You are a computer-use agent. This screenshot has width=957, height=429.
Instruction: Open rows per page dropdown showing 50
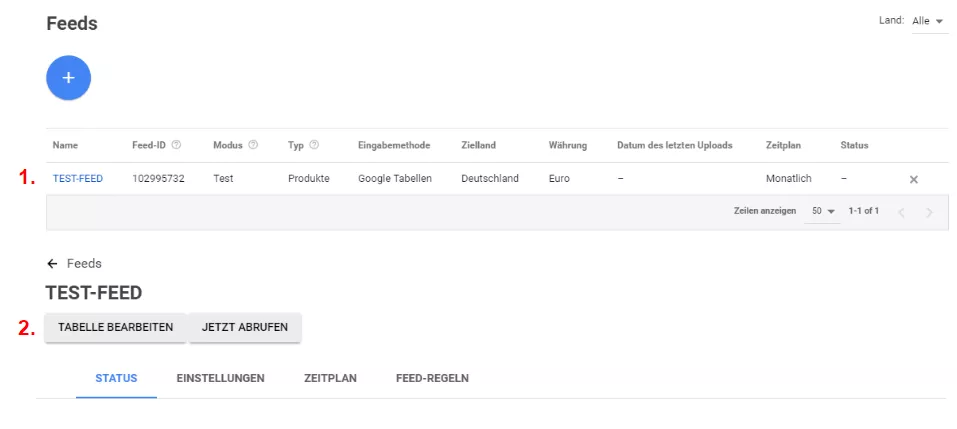[x=822, y=211]
